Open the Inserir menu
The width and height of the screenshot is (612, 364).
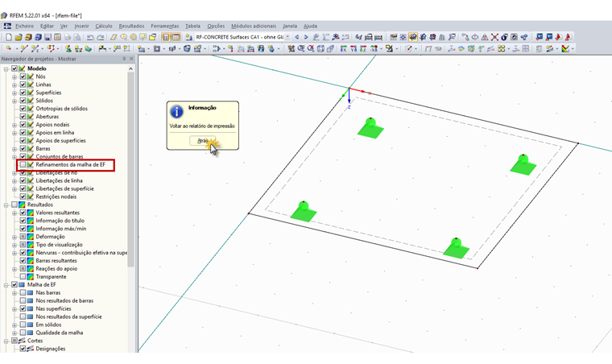coord(81,26)
